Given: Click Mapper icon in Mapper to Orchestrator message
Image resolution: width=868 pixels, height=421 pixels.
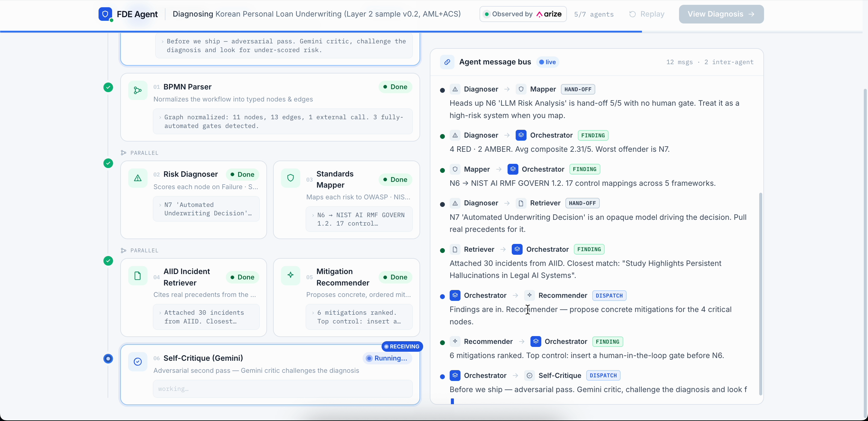Looking at the screenshot, I should tap(455, 169).
